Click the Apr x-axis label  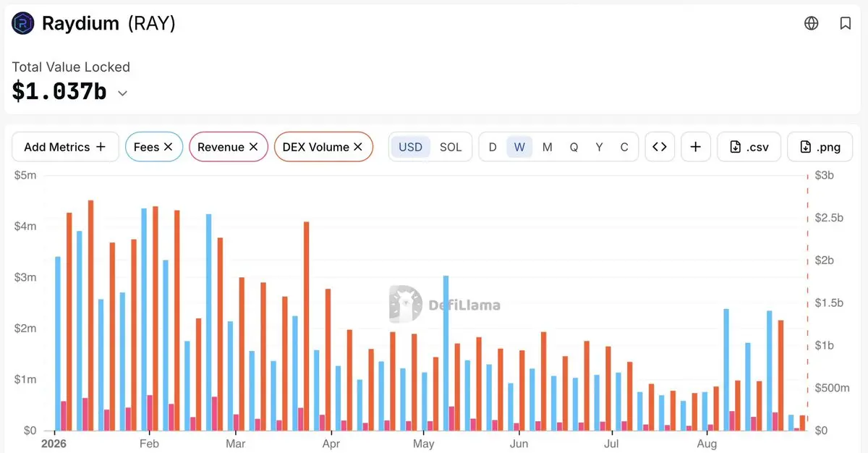pyautogui.click(x=331, y=443)
